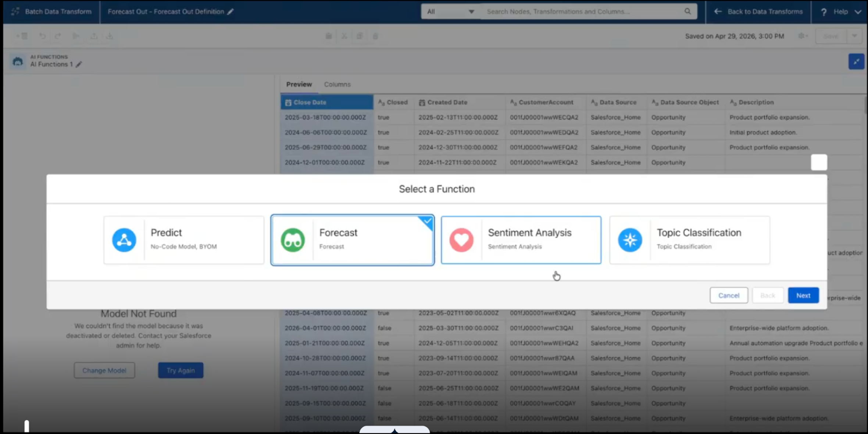Click the redo arrow in the toolbar
Viewport: 868px width, 434px height.
pyautogui.click(x=58, y=36)
